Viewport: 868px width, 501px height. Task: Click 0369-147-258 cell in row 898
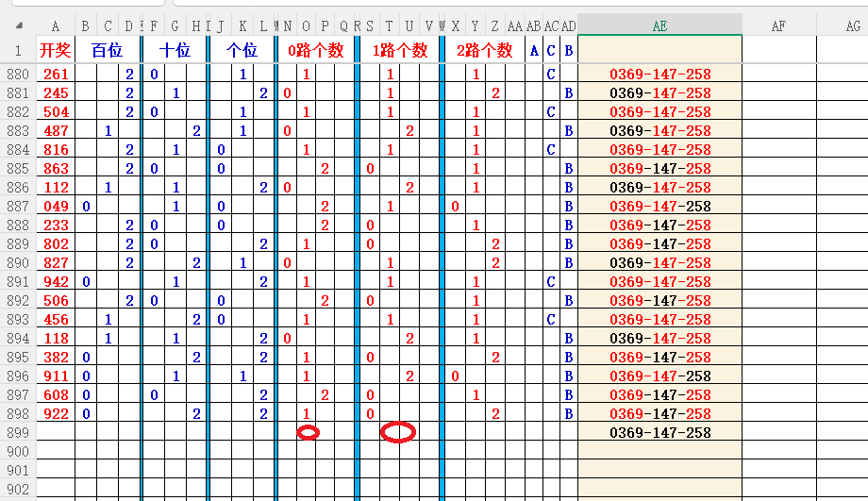coord(659,413)
